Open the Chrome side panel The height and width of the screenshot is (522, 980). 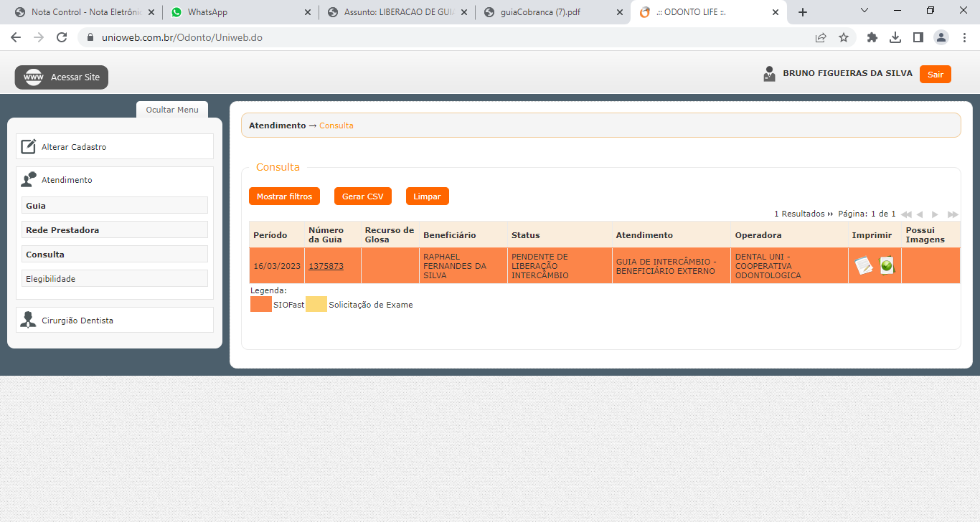coord(918,37)
